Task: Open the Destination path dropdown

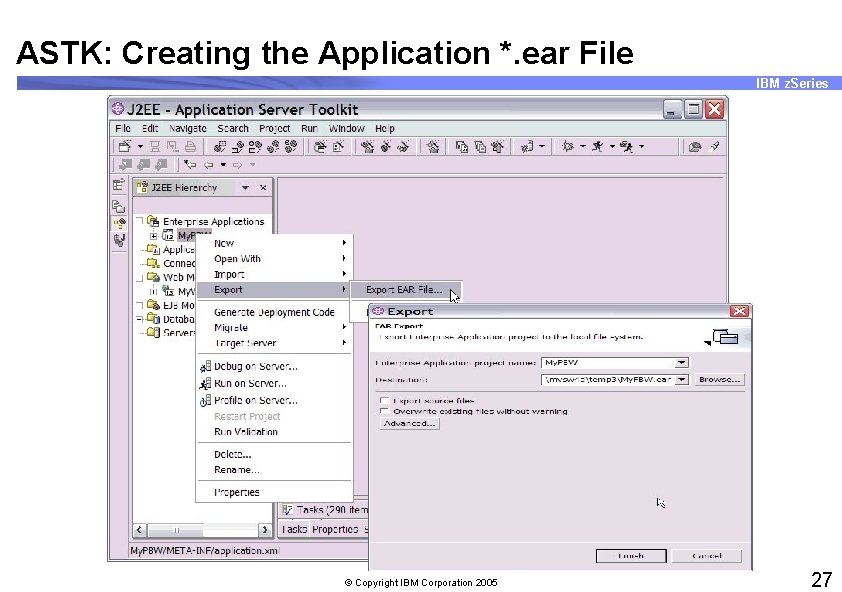Action: [684, 379]
